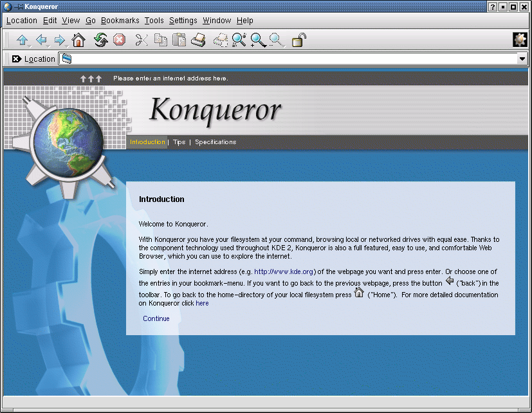Click the Paste clipboard icon
Screen dimensions: 532x413
(179, 40)
